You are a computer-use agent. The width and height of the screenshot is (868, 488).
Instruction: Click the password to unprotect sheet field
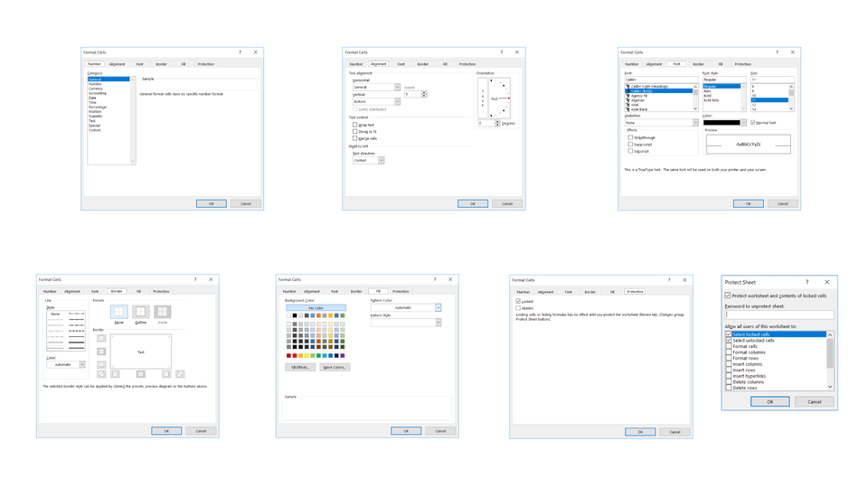click(778, 314)
